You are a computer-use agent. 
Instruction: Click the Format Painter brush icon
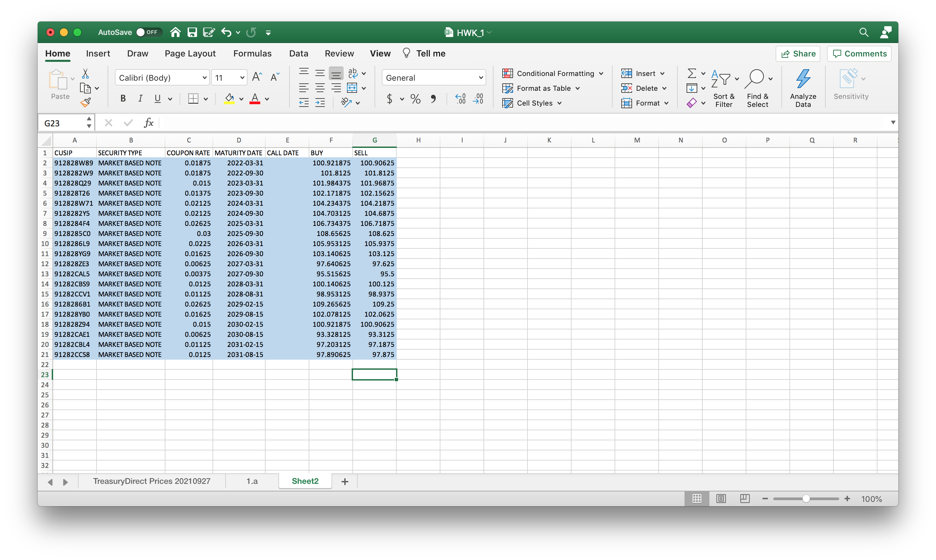(86, 102)
